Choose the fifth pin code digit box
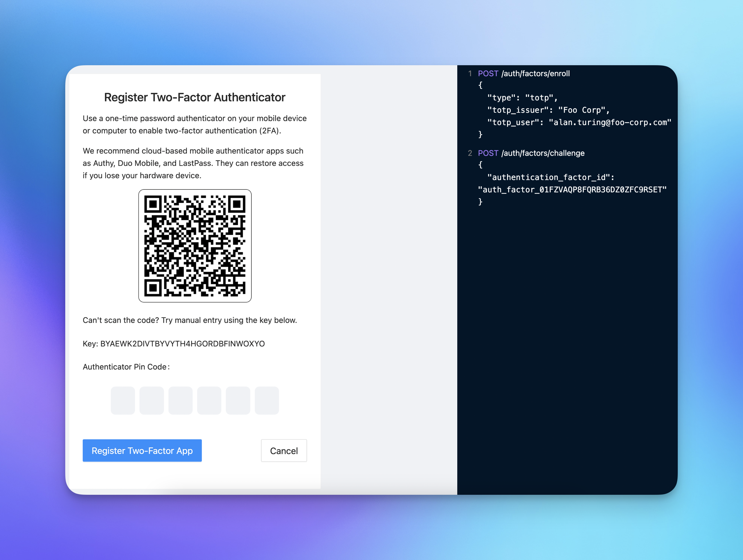The width and height of the screenshot is (743, 560). click(238, 400)
